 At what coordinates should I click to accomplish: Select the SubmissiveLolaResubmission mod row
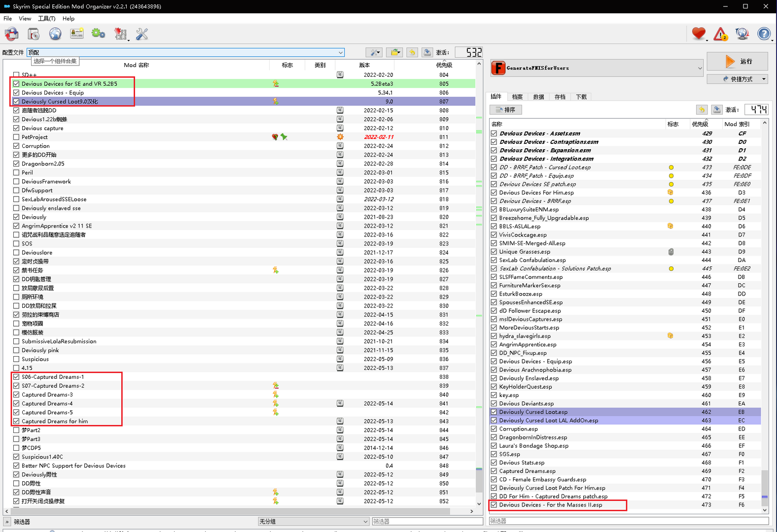[240, 341]
